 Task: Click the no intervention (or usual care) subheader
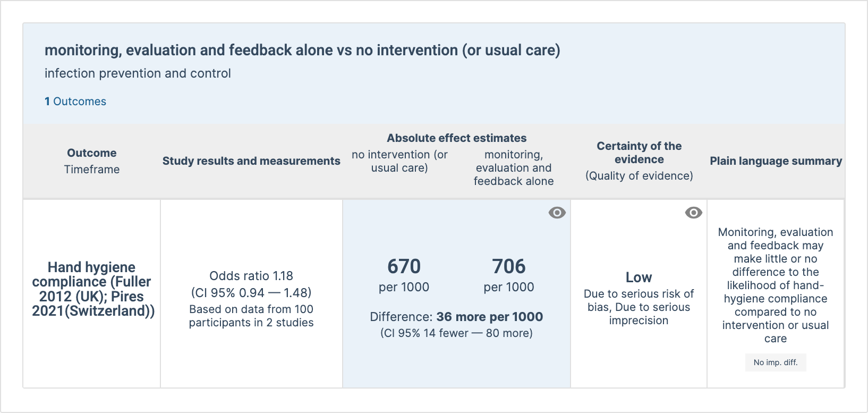click(x=399, y=161)
